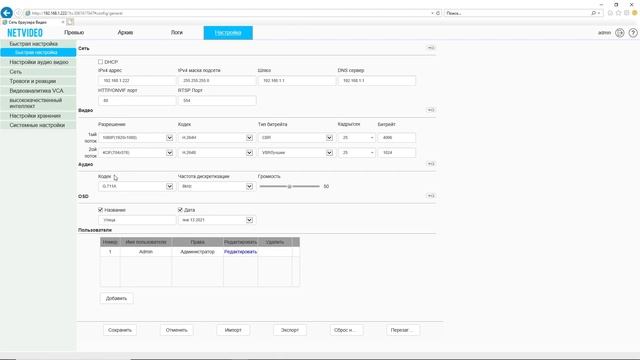Viewport: 640px width, 360px height.
Task: Click the logout icon next to admin
Action: click(x=620, y=33)
